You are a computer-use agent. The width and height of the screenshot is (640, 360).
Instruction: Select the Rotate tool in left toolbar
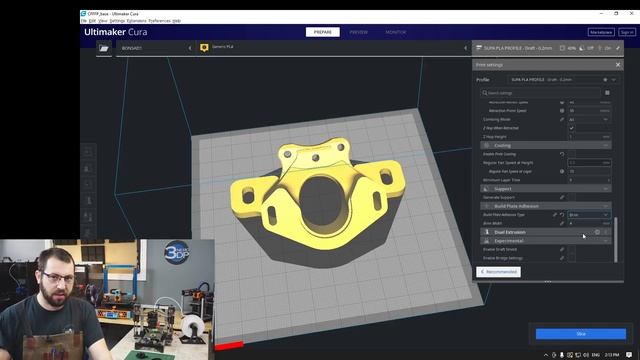(88, 184)
